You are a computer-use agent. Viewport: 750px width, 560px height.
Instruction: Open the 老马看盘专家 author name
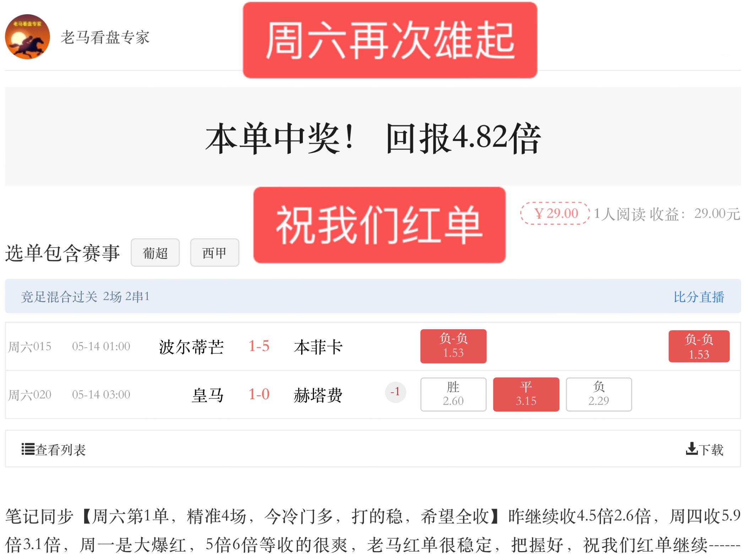[x=105, y=37]
